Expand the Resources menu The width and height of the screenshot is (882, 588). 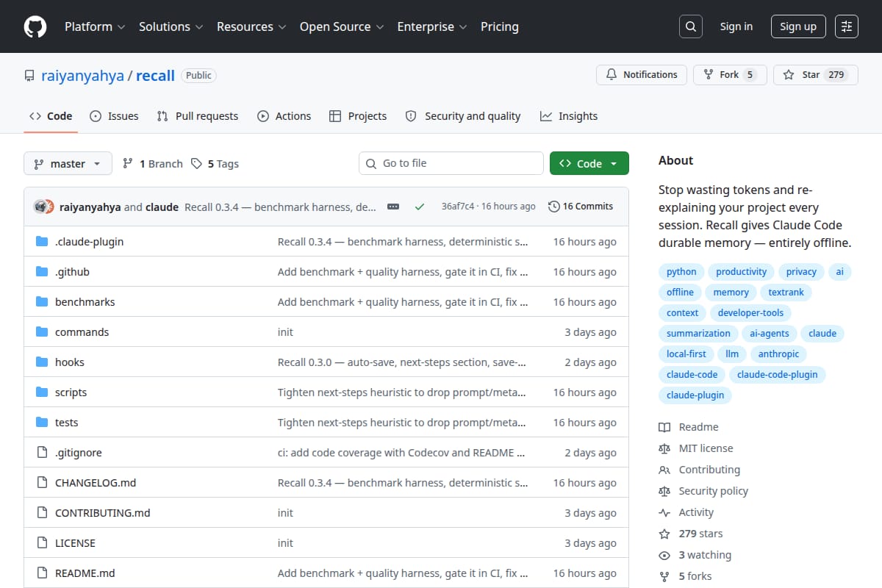point(251,26)
